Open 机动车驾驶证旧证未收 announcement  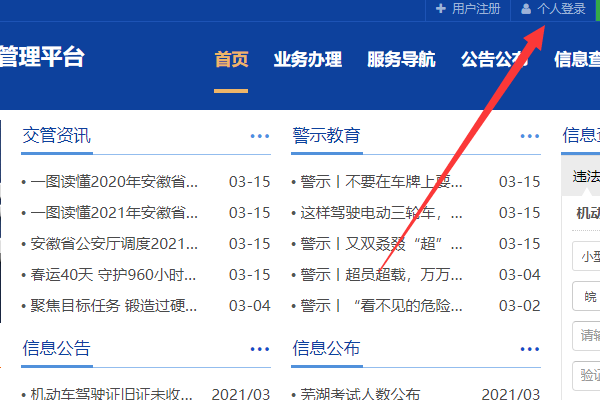[x=112, y=395]
